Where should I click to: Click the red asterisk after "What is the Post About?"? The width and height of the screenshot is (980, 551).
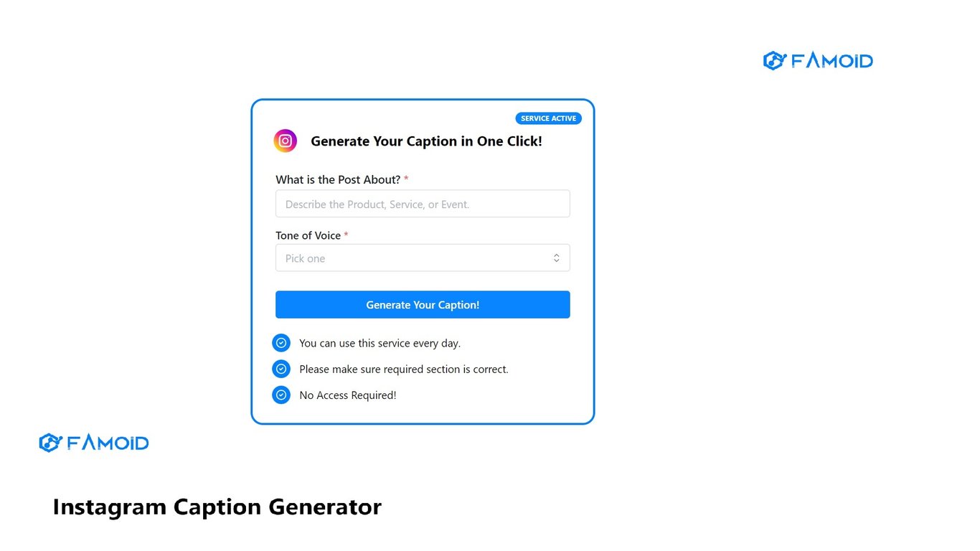point(406,179)
